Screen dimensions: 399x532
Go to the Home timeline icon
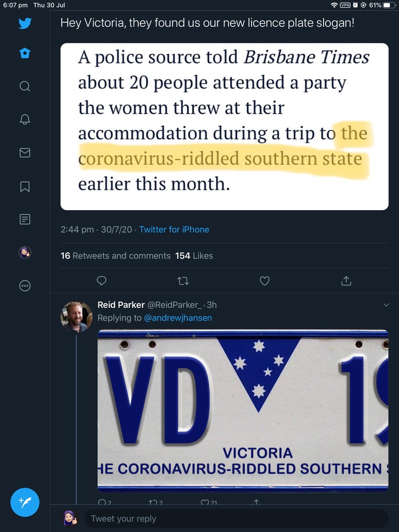click(x=24, y=54)
